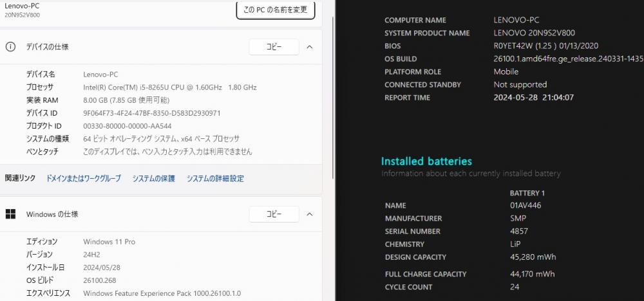Select the Windows 11 Pro edition text

(x=109, y=242)
